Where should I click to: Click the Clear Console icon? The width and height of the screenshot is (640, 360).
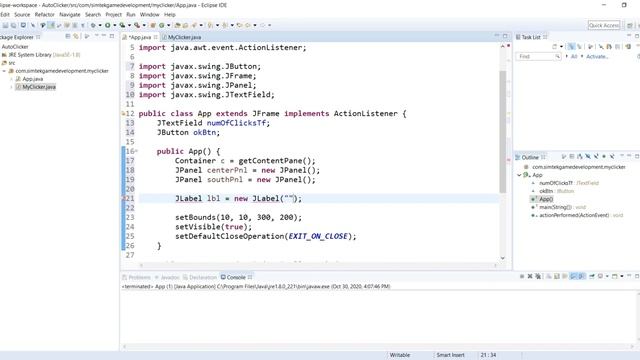coord(549,276)
